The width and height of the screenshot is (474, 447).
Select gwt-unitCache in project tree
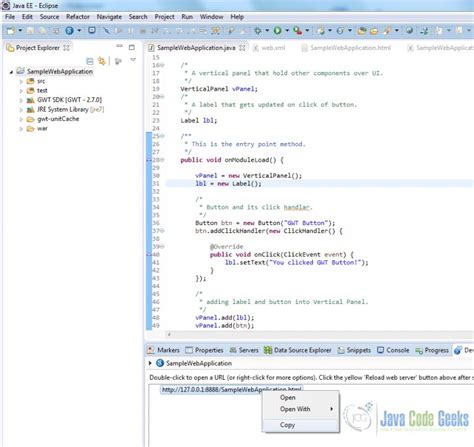[x=58, y=119]
